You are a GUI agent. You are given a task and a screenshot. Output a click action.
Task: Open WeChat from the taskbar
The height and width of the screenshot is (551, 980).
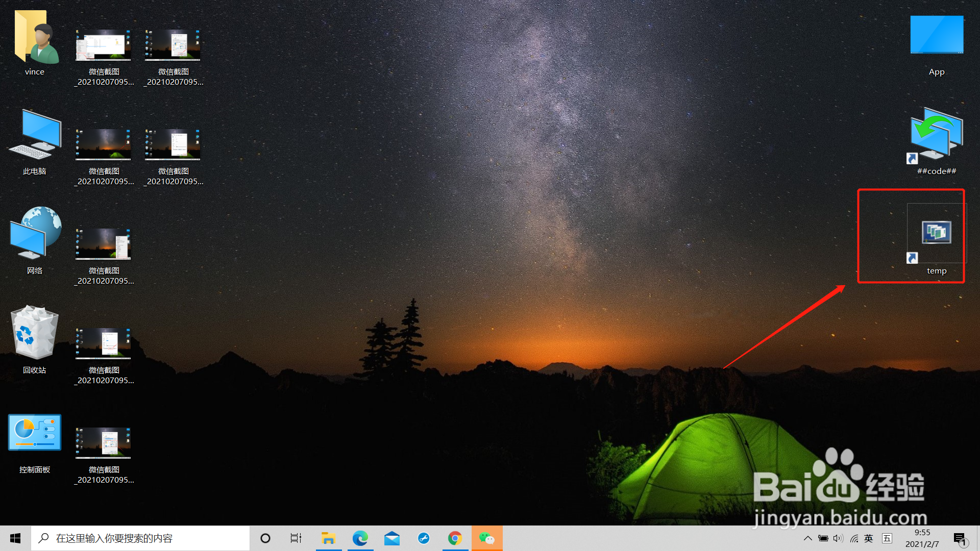[x=486, y=538]
